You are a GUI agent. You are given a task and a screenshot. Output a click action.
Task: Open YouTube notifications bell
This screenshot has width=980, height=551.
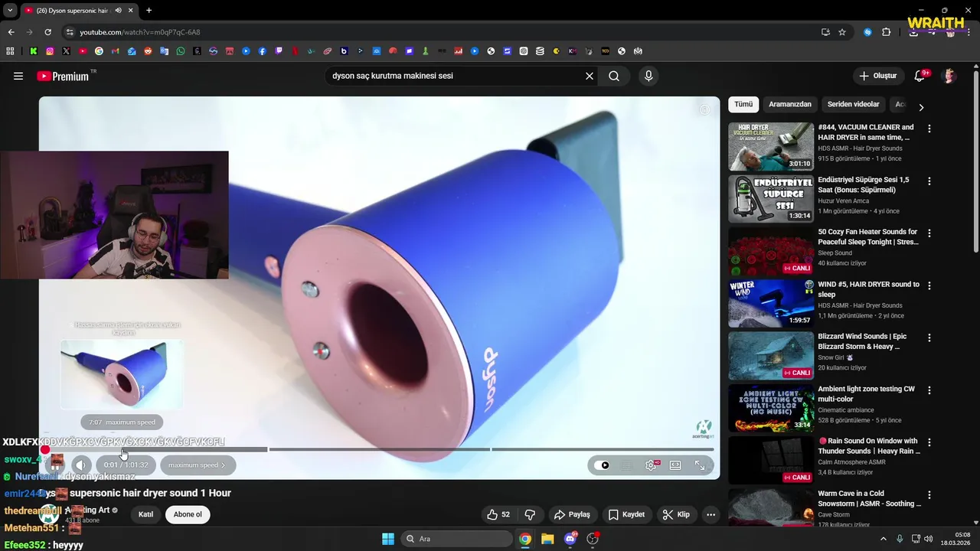pos(920,76)
